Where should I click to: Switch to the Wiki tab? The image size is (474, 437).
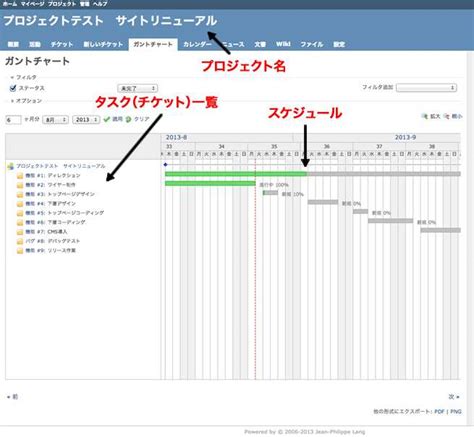click(x=283, y=44)
